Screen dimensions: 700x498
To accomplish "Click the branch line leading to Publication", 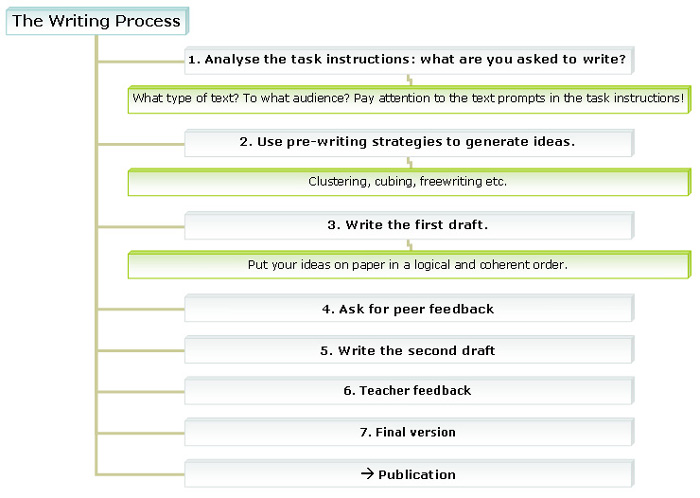I will tap(141, 474).
